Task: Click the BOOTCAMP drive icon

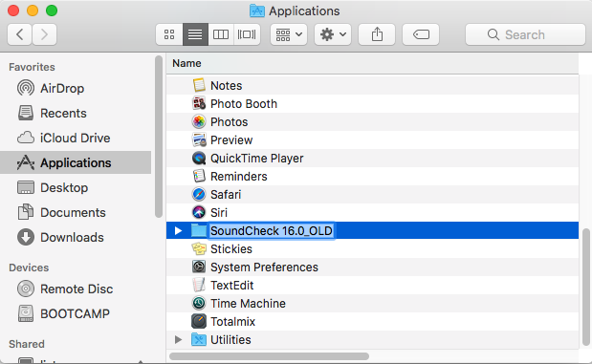Action: (26, 313)
